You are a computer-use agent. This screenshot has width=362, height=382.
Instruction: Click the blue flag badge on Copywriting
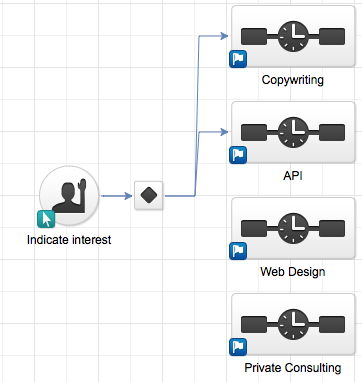click(x=238, y=59)
